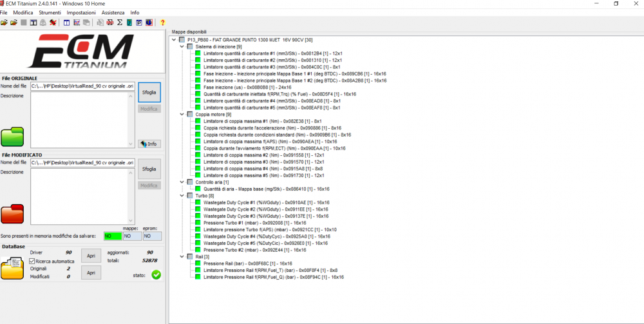This screenshot has width=644, height=324.
Task: Click the green folder original file icon
Action: pyautogui.click(x=12, y=137)
